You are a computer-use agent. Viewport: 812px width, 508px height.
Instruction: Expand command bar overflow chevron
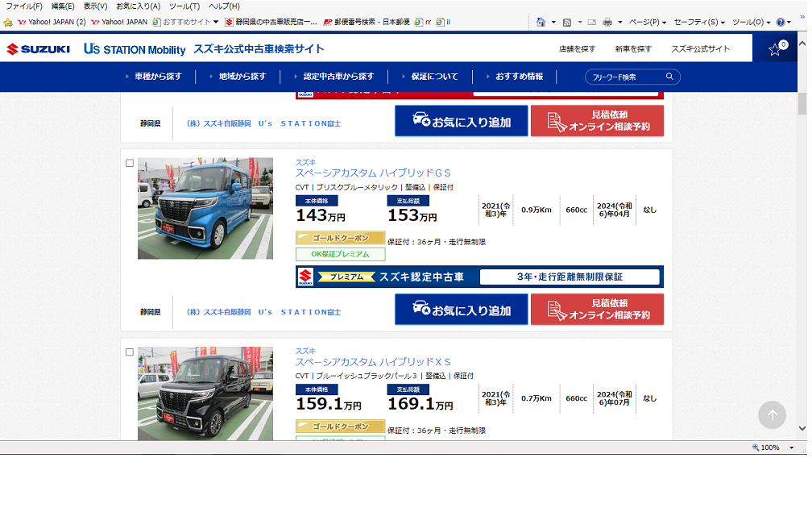pos(802,17)
